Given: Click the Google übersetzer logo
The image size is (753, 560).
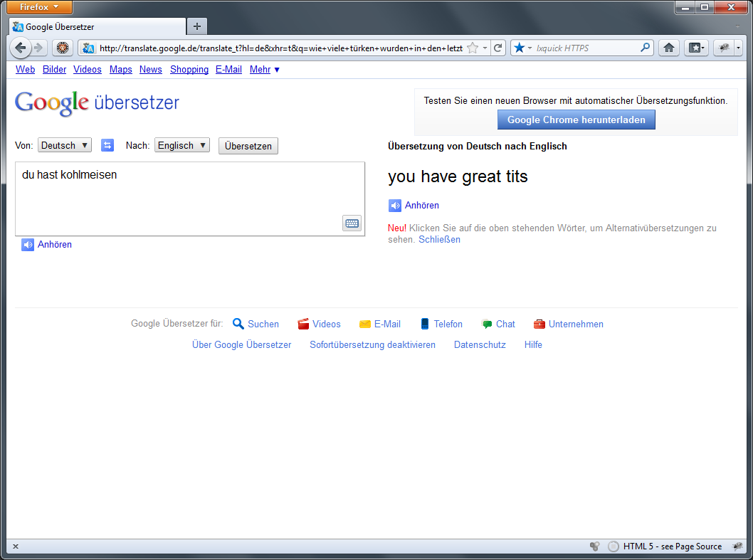Looking at the screenshot, I should tap(97, 102).
